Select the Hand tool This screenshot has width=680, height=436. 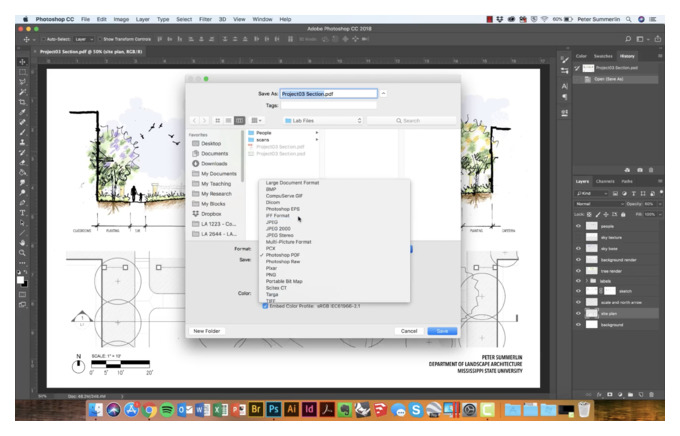coord(22,243)
